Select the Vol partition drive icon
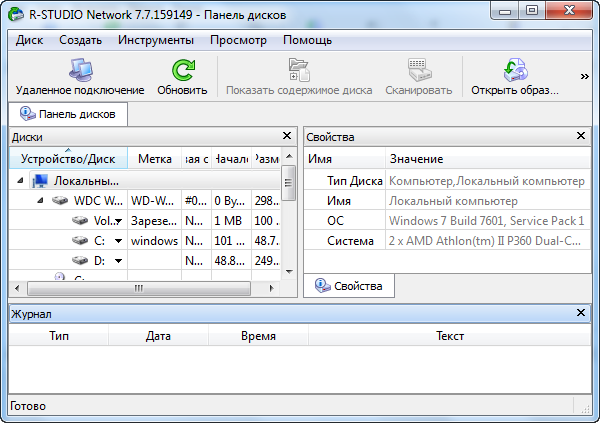 pos(80,220)
